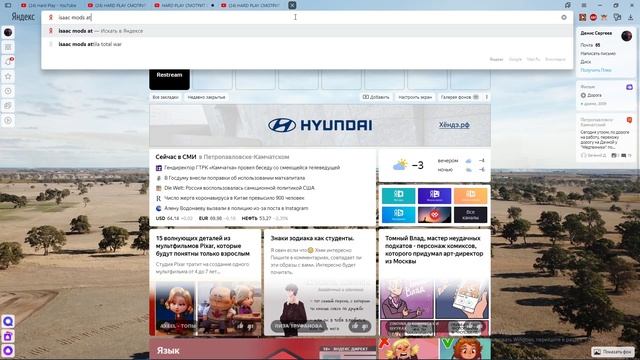
Task: Open the Галерея фонов button
Action: tap(460, 97)
